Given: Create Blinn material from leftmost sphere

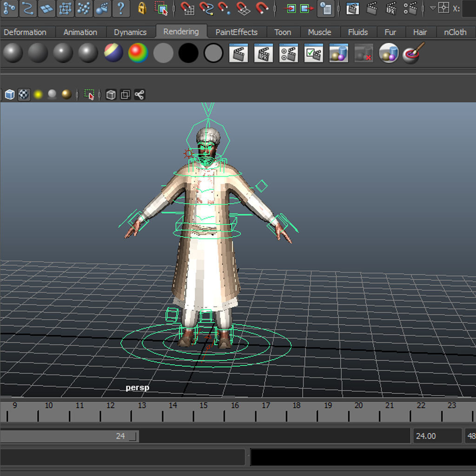Looking at the screenshot, I should click(x=13, y=53).
